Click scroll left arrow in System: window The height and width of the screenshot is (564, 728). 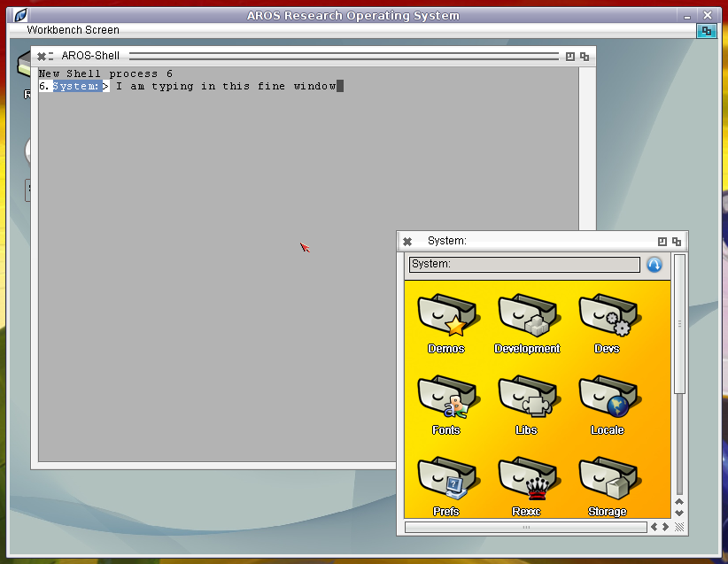click(654, 527)
